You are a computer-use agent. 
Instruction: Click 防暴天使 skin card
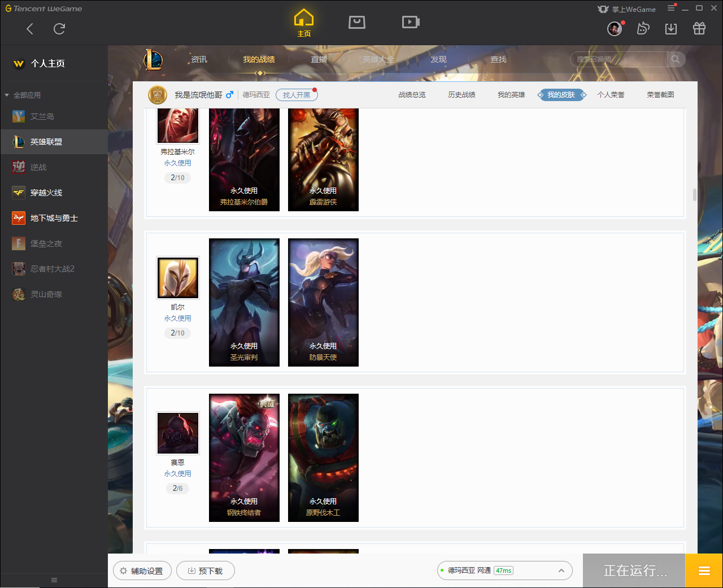click(x=323, y=302)
